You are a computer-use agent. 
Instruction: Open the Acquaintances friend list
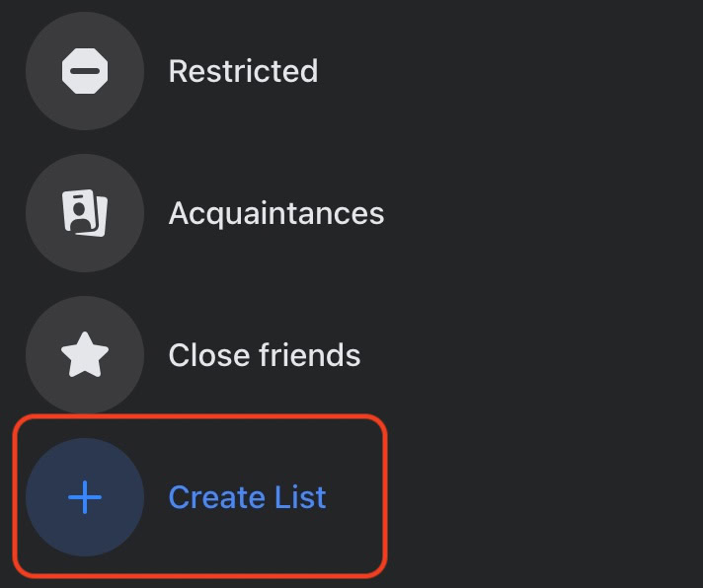[275, 213]
